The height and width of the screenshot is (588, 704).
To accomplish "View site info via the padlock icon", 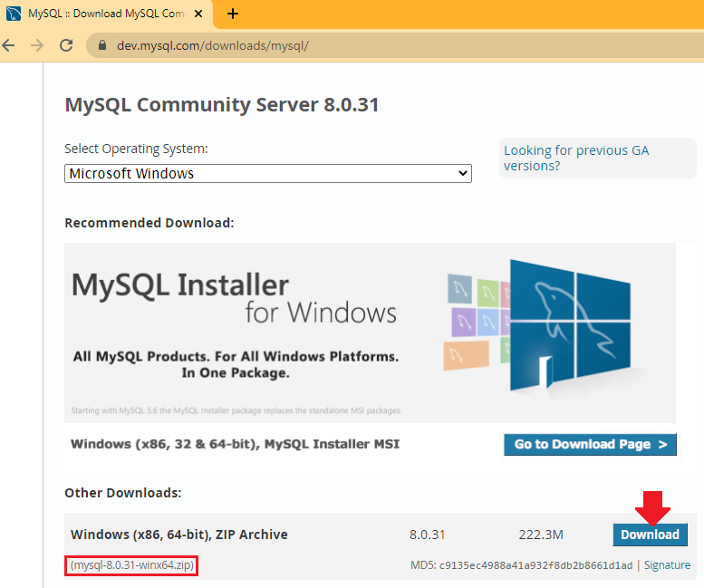I will coord(101,44).
